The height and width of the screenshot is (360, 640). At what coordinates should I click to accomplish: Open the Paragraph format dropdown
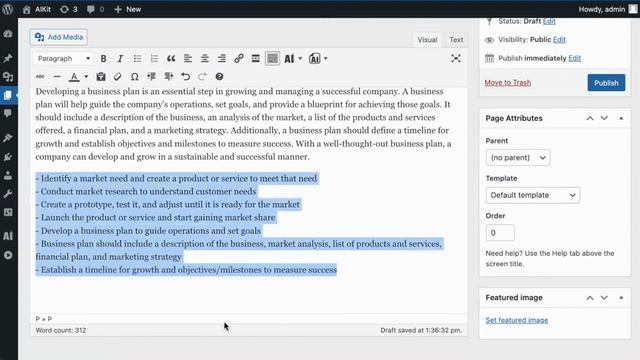pos(64,59)
